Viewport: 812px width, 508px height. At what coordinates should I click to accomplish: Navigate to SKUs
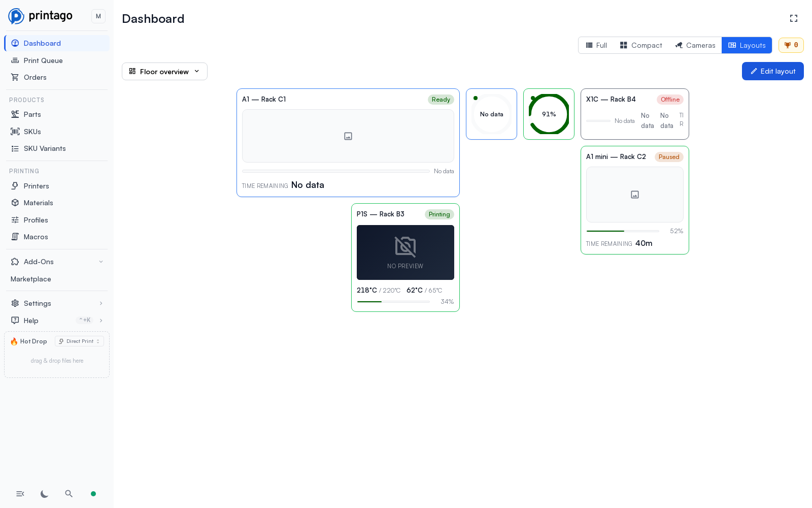pyautogui.click(x=57, y=132)
